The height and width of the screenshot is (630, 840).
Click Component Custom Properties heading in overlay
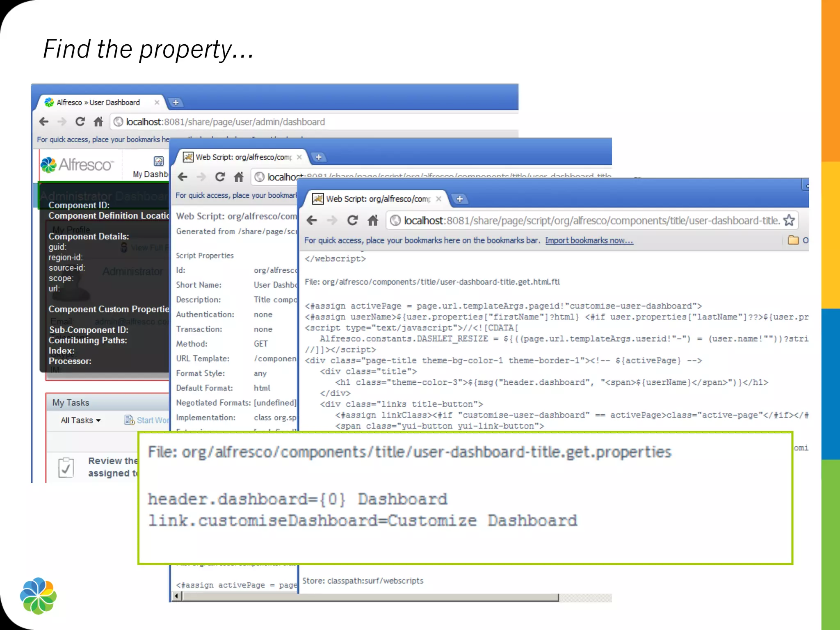point(108,309)
